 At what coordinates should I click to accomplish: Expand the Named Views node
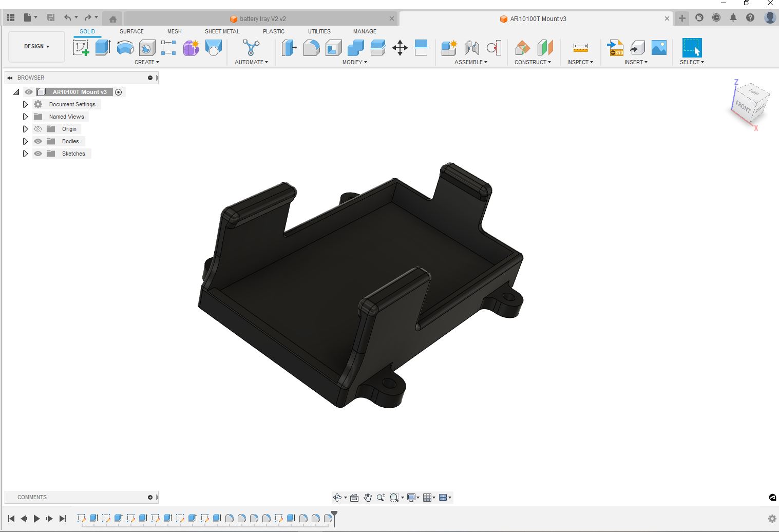pyautogui.click(x=25, y=117)
